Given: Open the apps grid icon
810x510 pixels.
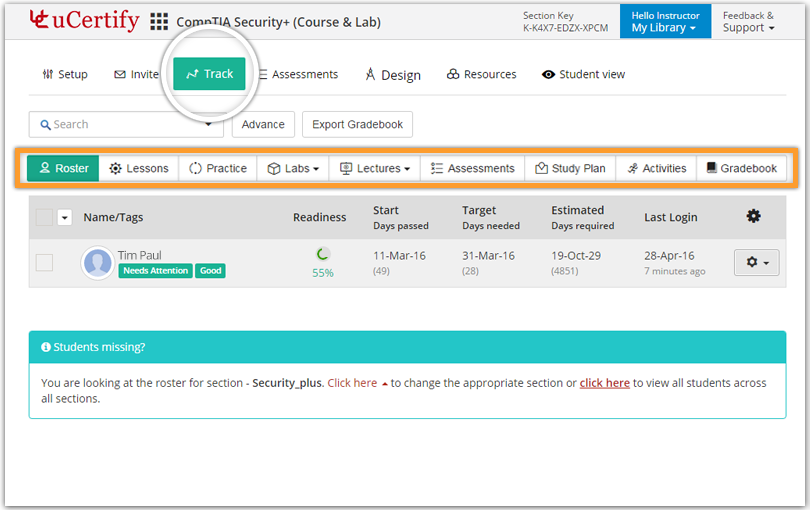Looking at the screenshot, I should pyautogui.click(x=159, y=22).
